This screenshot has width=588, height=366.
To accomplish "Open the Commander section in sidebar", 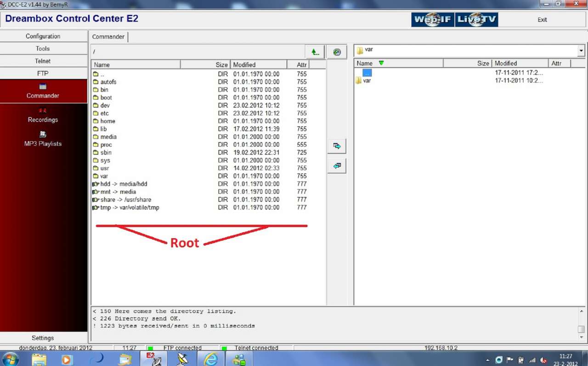I will pyautogui.click(x=43, y=91).
